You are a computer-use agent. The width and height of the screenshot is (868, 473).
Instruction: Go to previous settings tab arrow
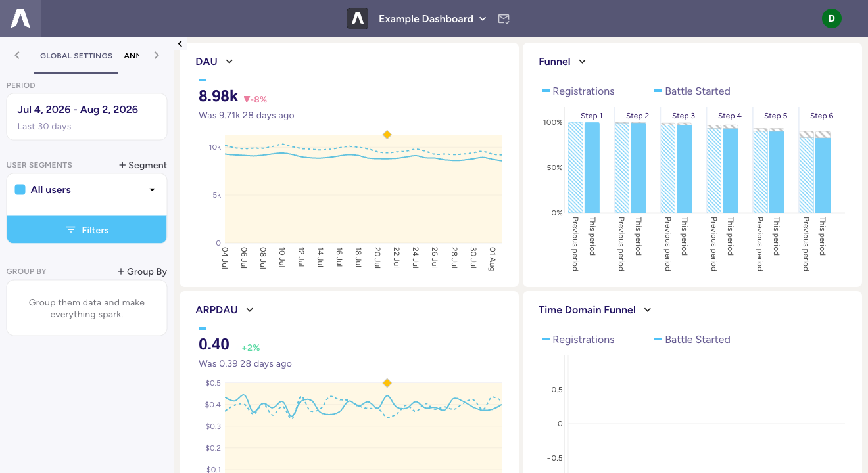[17, 55]
